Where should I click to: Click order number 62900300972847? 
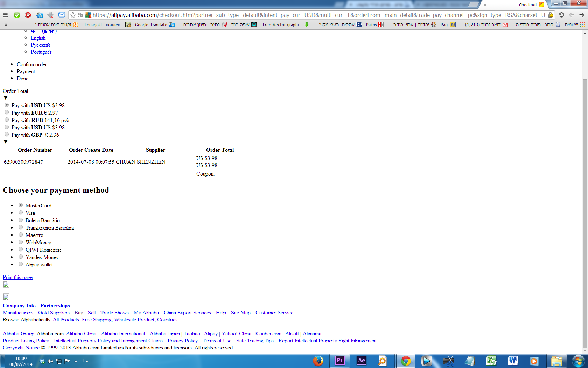[x=23, y=162]
